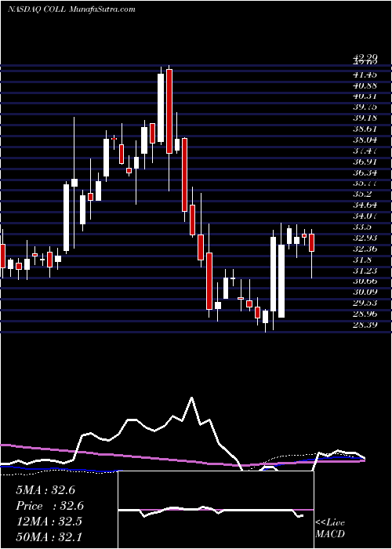392x549 pixels.
Task: Click the Price : 32.6 readout
Action: [49, 506]
